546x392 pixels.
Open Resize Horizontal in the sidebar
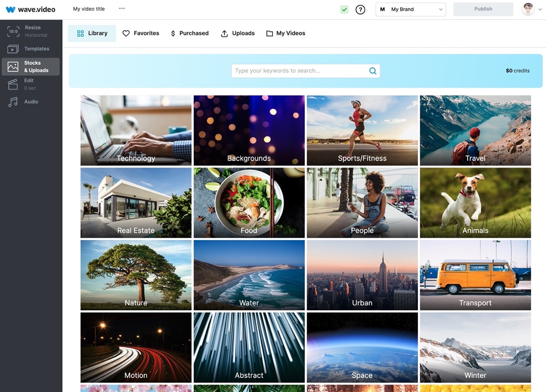31,31
